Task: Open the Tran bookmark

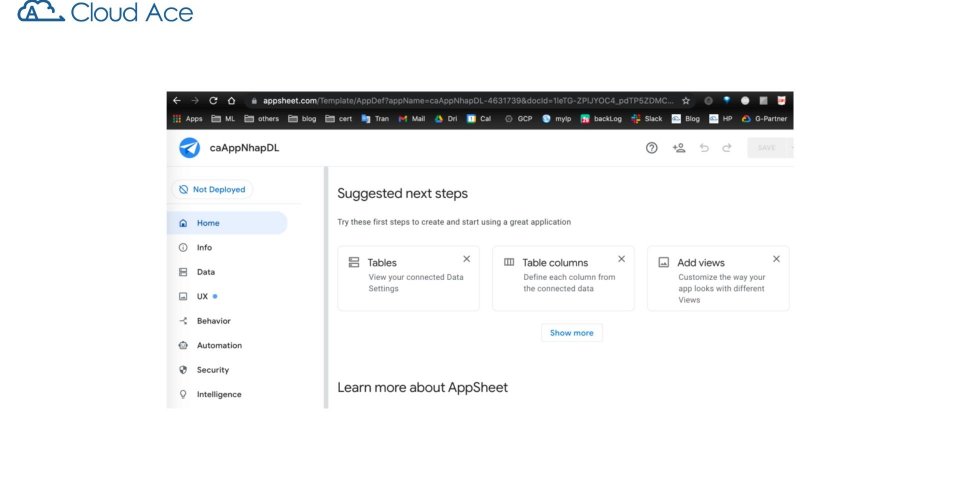Action: [375, 119]
